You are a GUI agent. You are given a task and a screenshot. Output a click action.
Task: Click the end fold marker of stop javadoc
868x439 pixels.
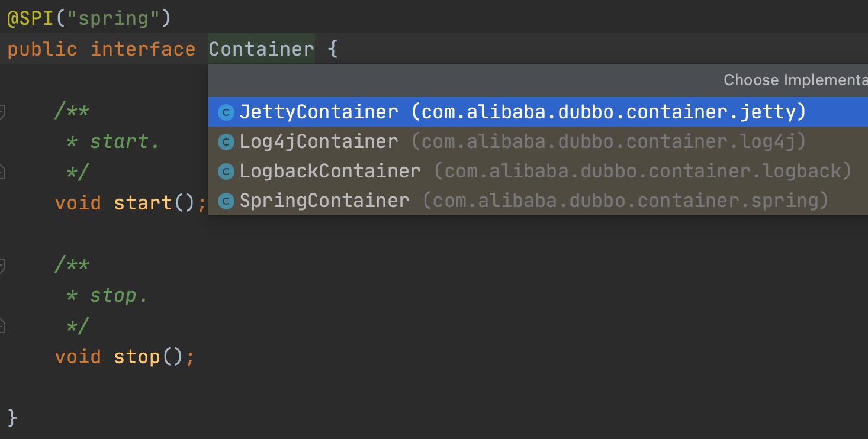2,326
